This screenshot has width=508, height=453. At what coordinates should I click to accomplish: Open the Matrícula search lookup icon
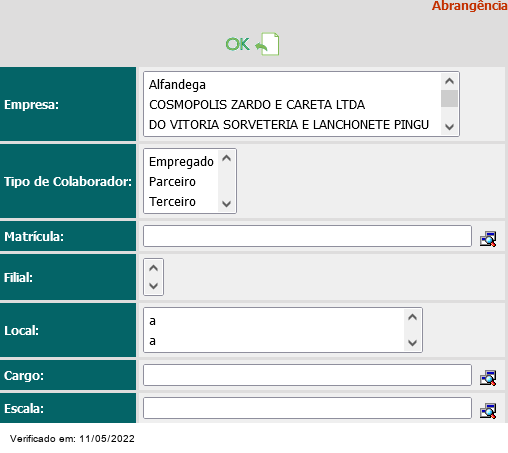pyautogui.click(x=488, y=239)
